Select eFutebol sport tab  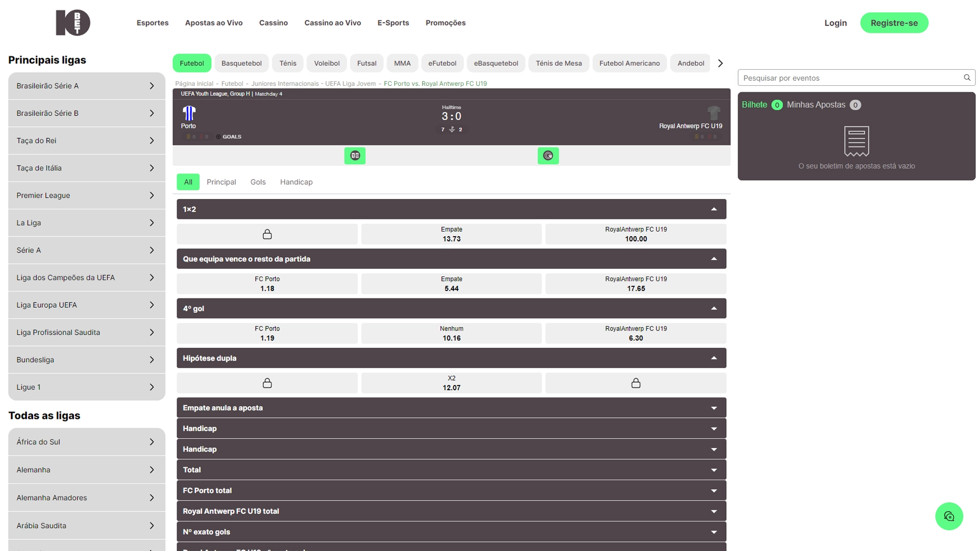(x=442, y=63)
